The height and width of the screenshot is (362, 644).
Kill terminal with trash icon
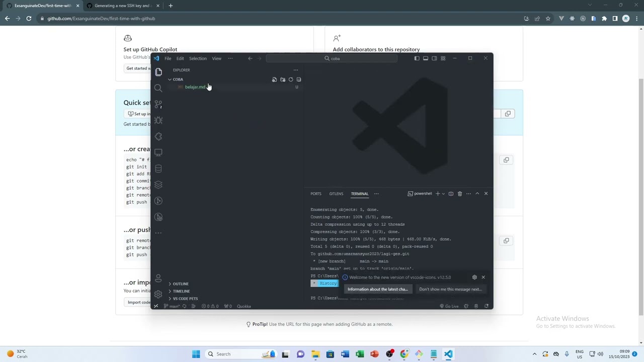pos(459,194)
